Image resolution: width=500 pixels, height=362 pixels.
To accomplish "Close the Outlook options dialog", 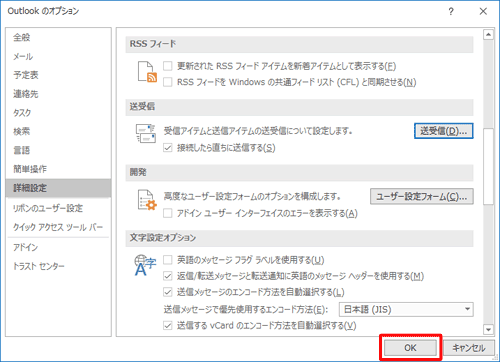I will coord(483,12).
